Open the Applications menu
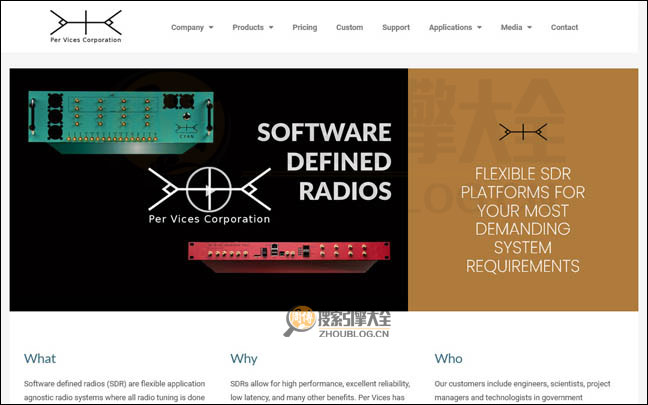Image resolution: width=648 pixels, height=405 pixels. (x=450, y=27)
